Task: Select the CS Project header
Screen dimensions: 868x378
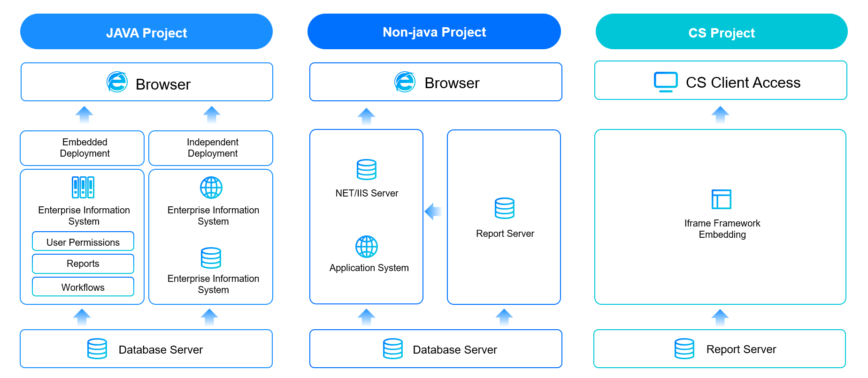Action: (x=722, y=32)
